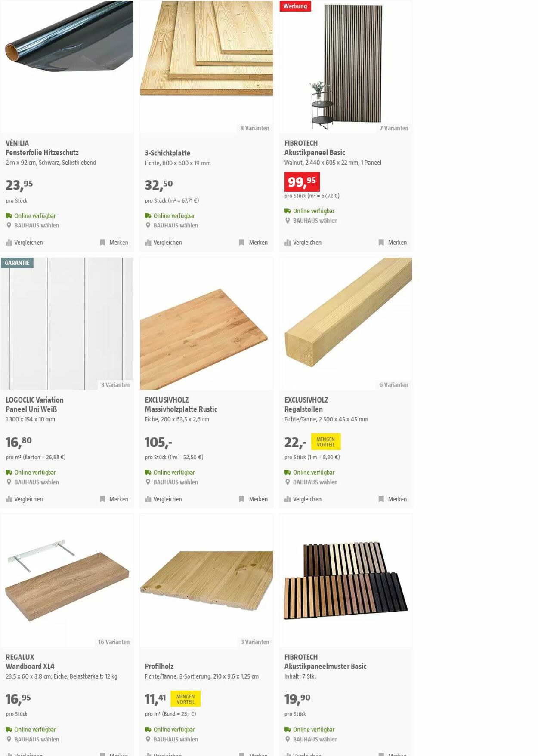Click bookmark icon for Regalstollen
538x756 pixels.
381,499
